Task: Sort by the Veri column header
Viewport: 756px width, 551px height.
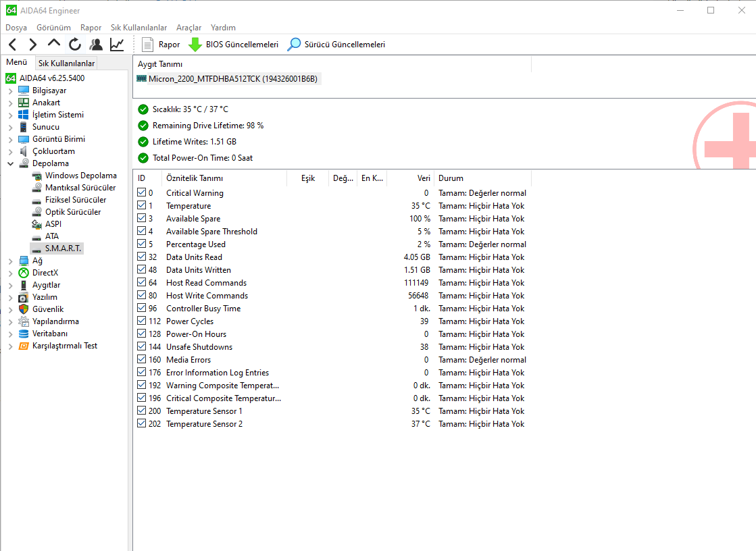Action: point(410,178)
